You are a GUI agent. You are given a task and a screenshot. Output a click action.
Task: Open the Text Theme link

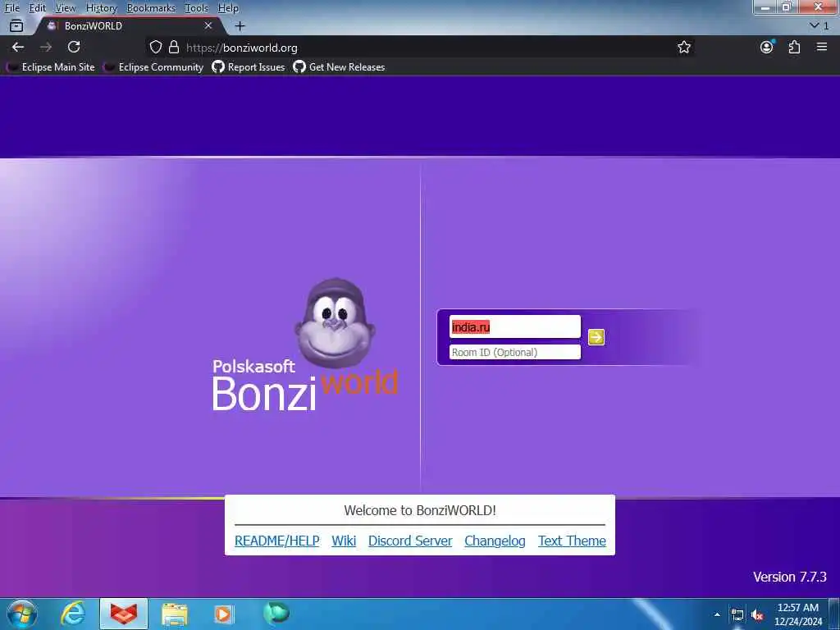pyautogui.click(x=572, y=541)
